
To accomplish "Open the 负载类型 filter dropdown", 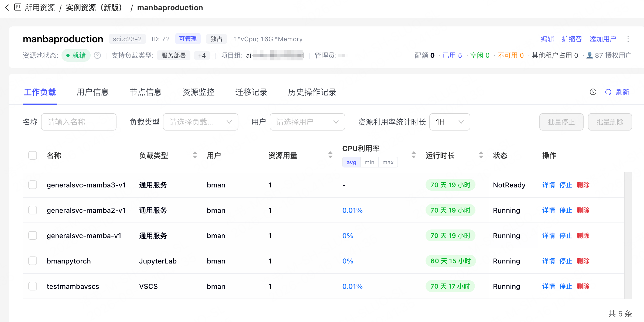I will (x=201, y=122).
